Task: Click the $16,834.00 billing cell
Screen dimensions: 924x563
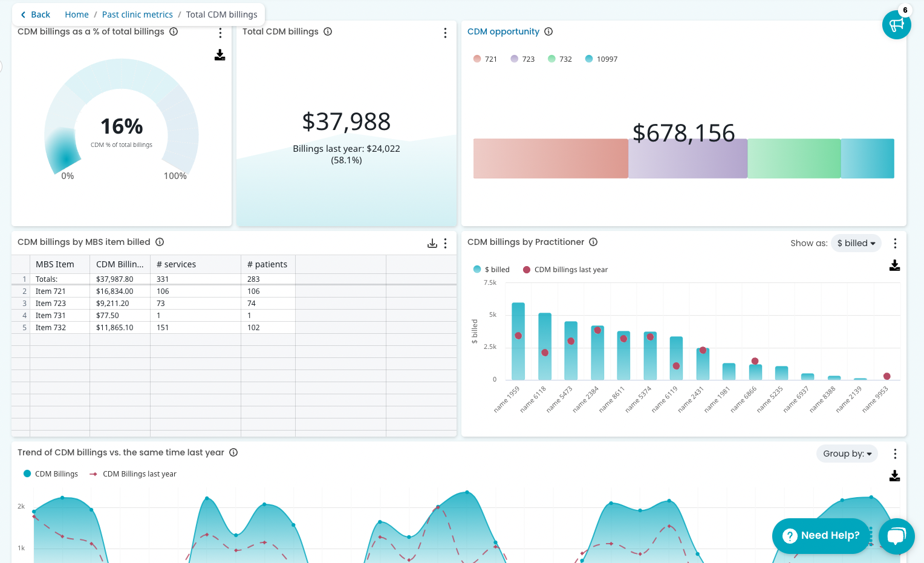Action: click(x=120, y=291)
